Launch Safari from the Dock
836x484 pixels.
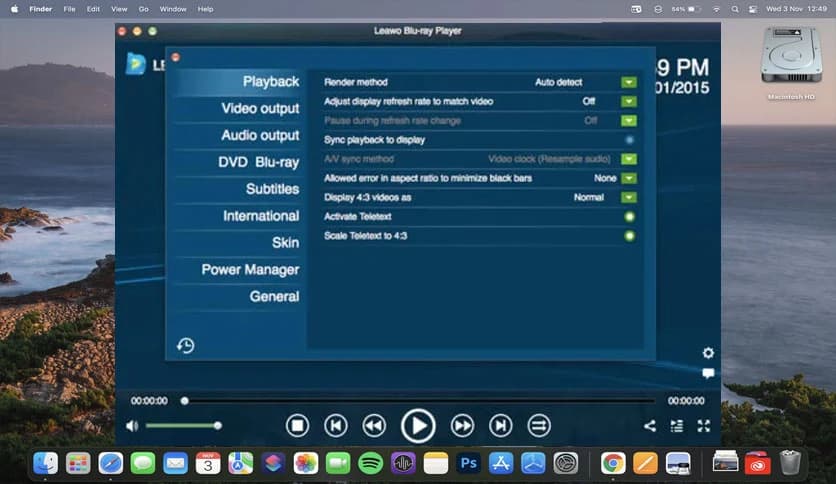click(x=110, y=463)
